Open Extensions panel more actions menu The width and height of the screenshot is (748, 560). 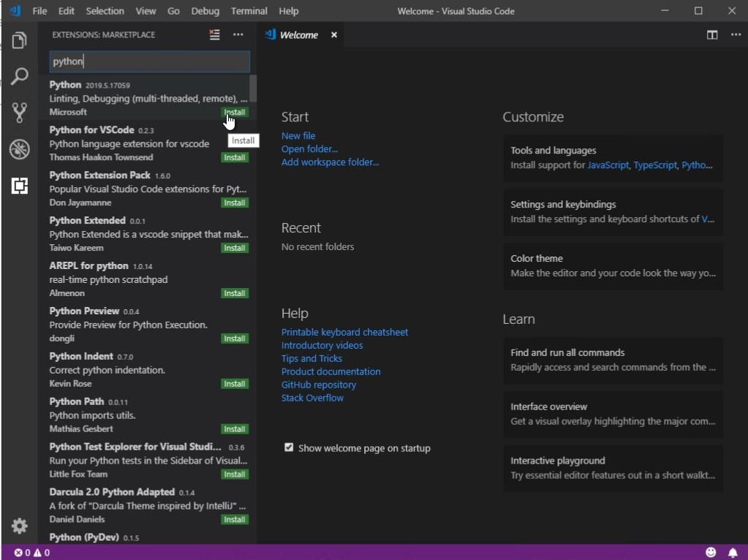click(x=238, y=34)
